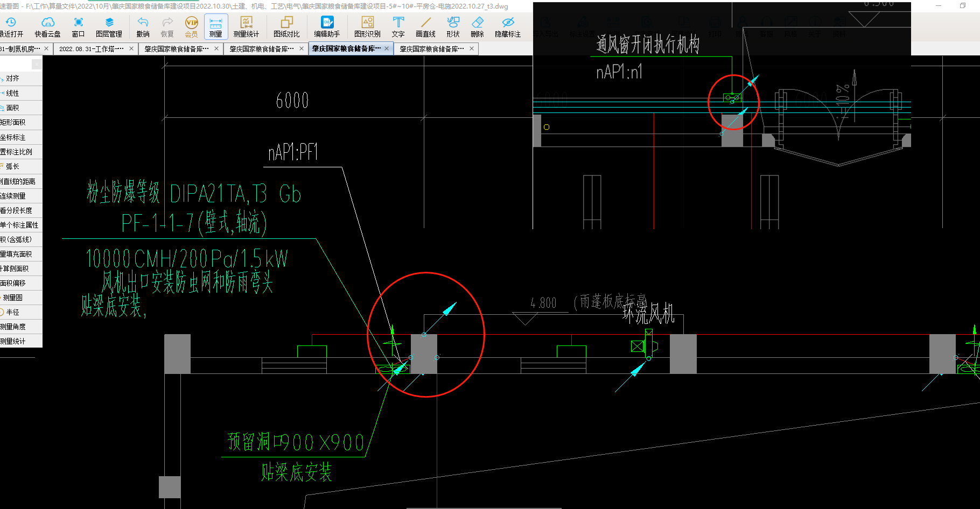Image resolution: width=980 pixels, height=509 pixels.
Task: Select 面积偏移 option
Action: [x=21, y=282]
